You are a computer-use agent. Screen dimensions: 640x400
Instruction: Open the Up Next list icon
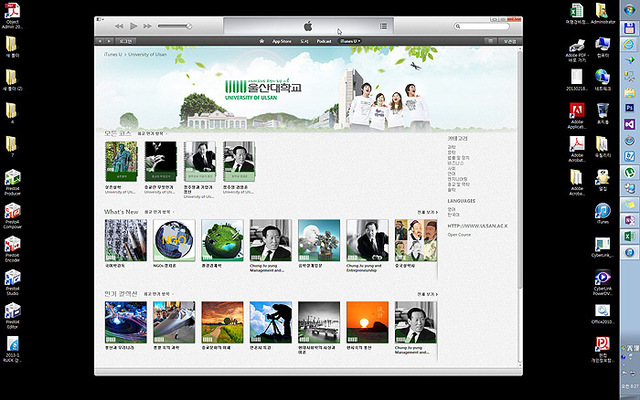(383, 26)
